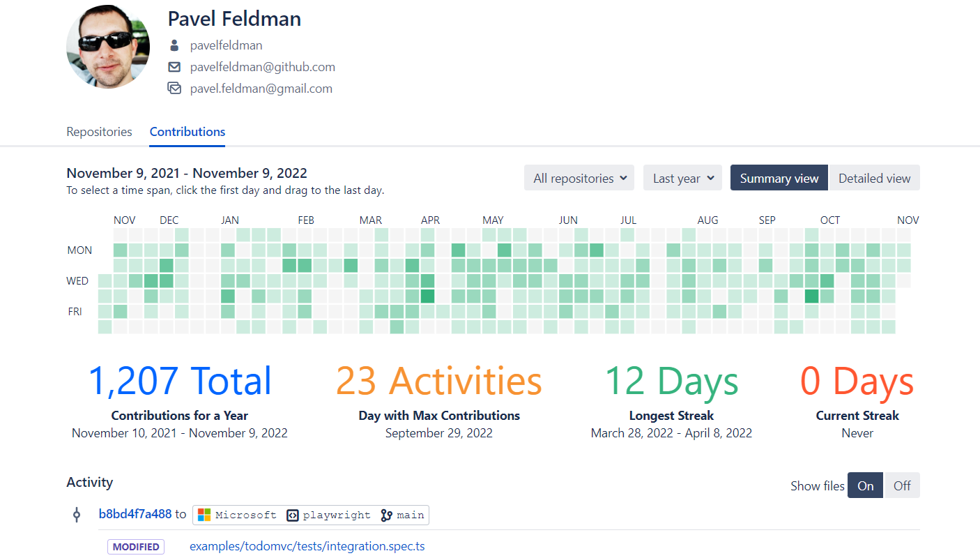Turn Show files Off
Screen dimensions: 980x558
[x=902, y=485]
